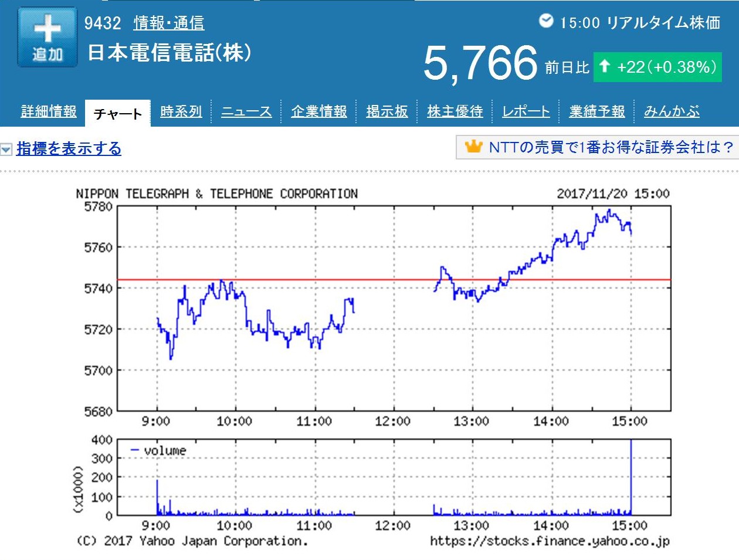
Task: Open the ニュース tab
Action: pos(246,111)
